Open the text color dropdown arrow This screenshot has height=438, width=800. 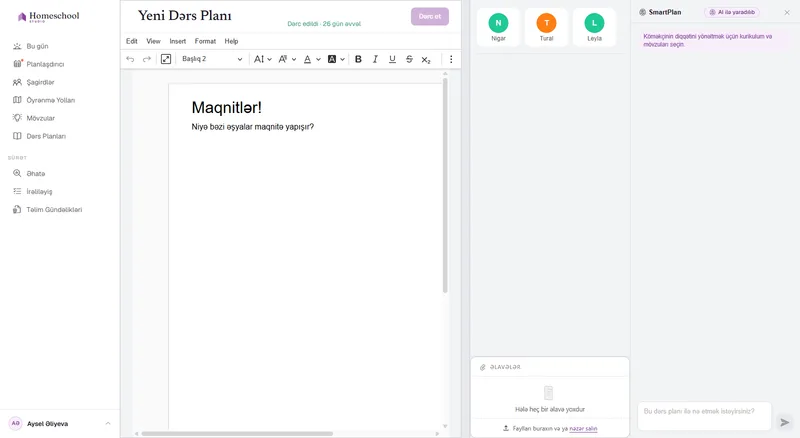point(318,60)
